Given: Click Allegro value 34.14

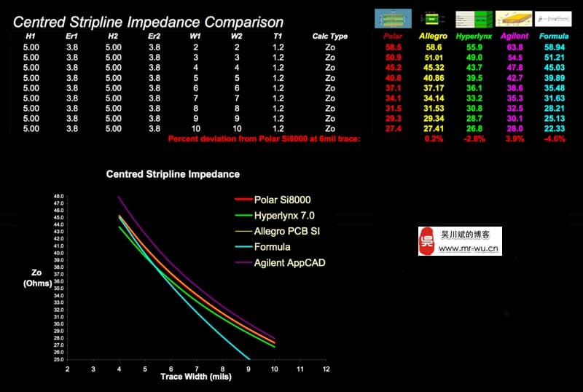Looking at the screenshot, I should [434, 98].
